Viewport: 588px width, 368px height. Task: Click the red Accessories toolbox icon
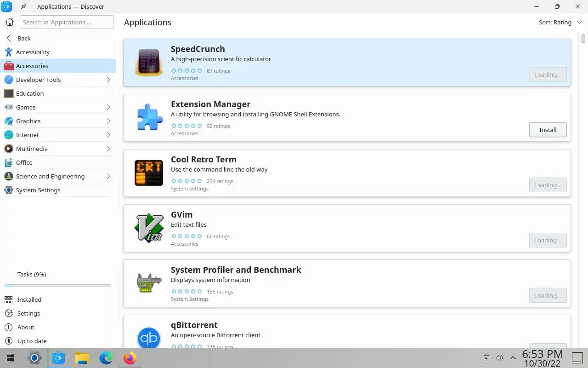point(9,66)
